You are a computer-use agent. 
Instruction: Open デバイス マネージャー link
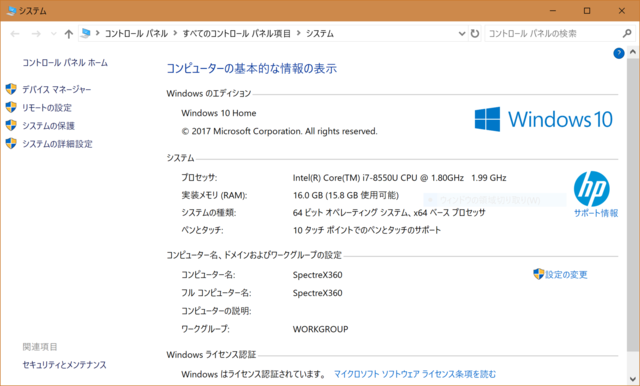point(57,89)
